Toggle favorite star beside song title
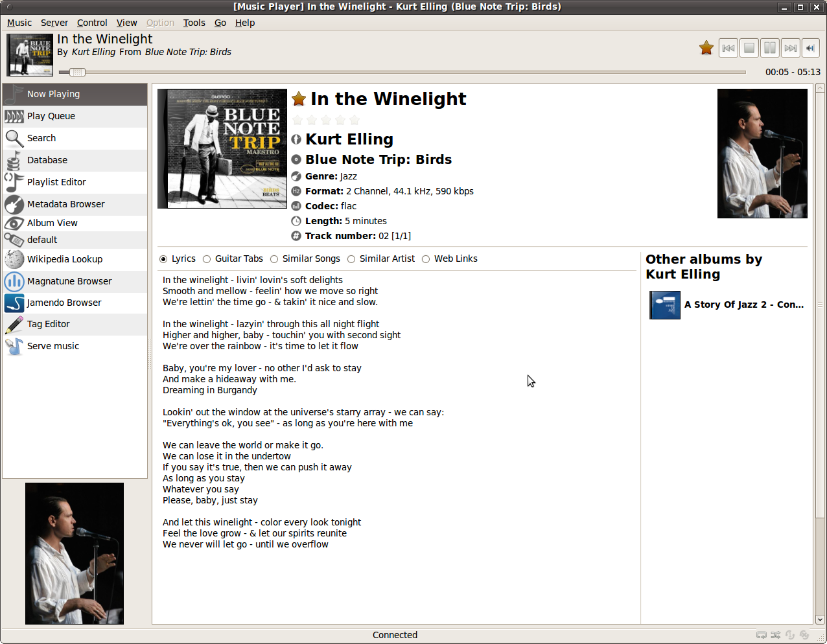The width and height of the screenshot is (827, 644). [x=299, y=98]
